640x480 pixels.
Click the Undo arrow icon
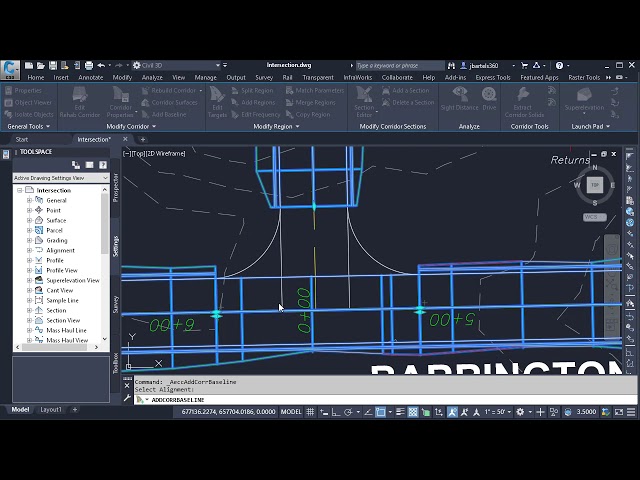pos(101,65)
